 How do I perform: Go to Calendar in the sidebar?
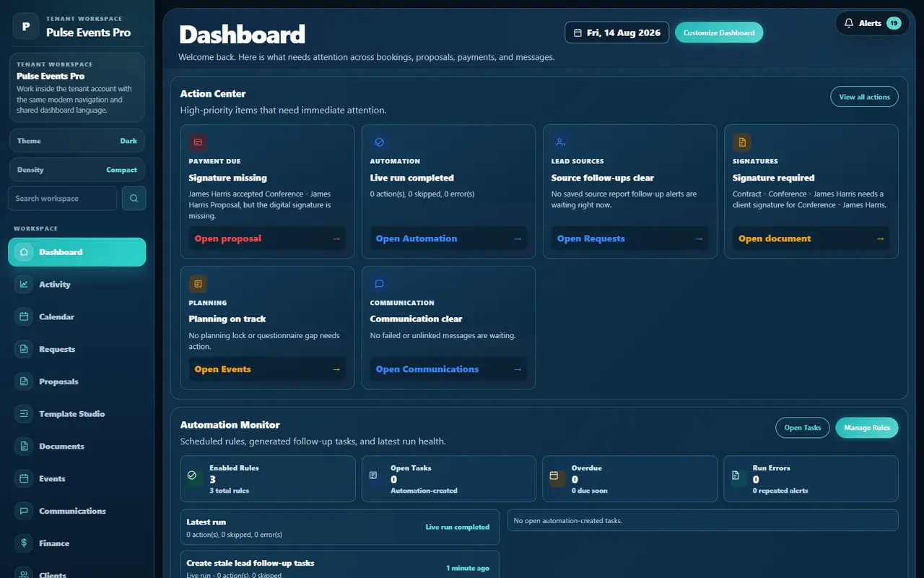[x=77, y=316]
